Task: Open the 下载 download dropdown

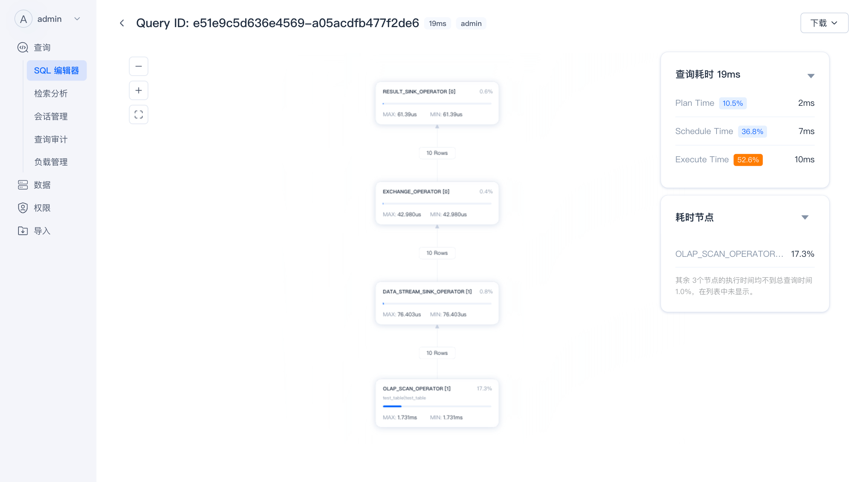Action: 824,23
